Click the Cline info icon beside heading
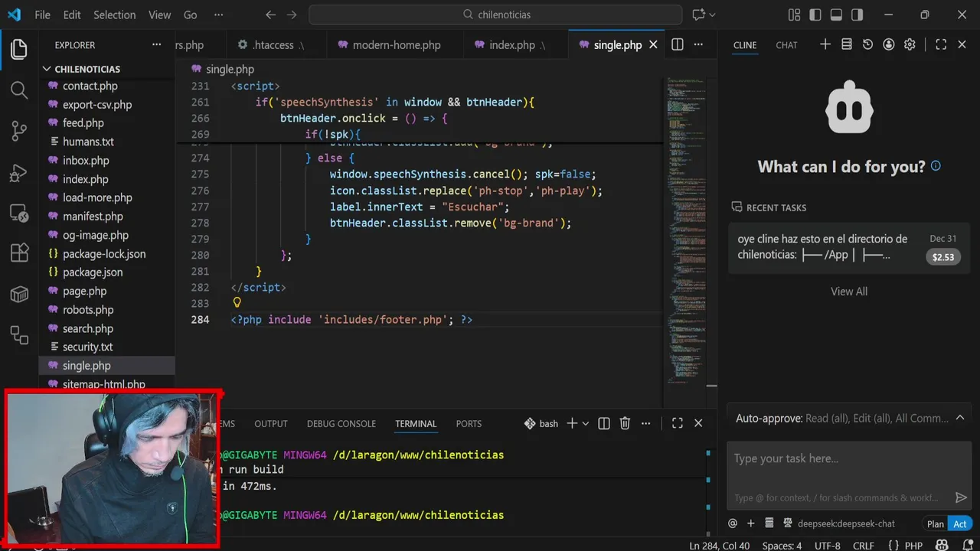Screen dimensions: 980x551 (x=936, y=166)
